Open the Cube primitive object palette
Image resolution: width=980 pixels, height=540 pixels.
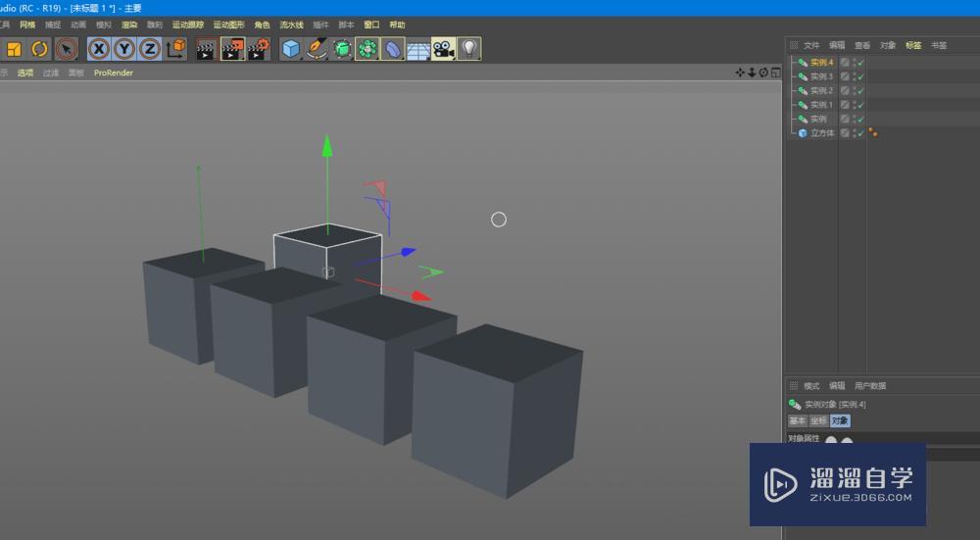coord(291,49)
